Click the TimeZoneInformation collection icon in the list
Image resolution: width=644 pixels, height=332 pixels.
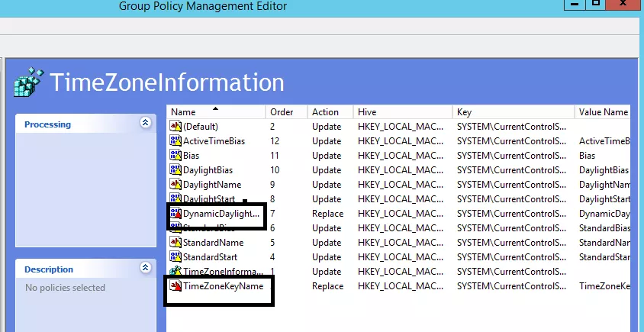click(175, 271)
